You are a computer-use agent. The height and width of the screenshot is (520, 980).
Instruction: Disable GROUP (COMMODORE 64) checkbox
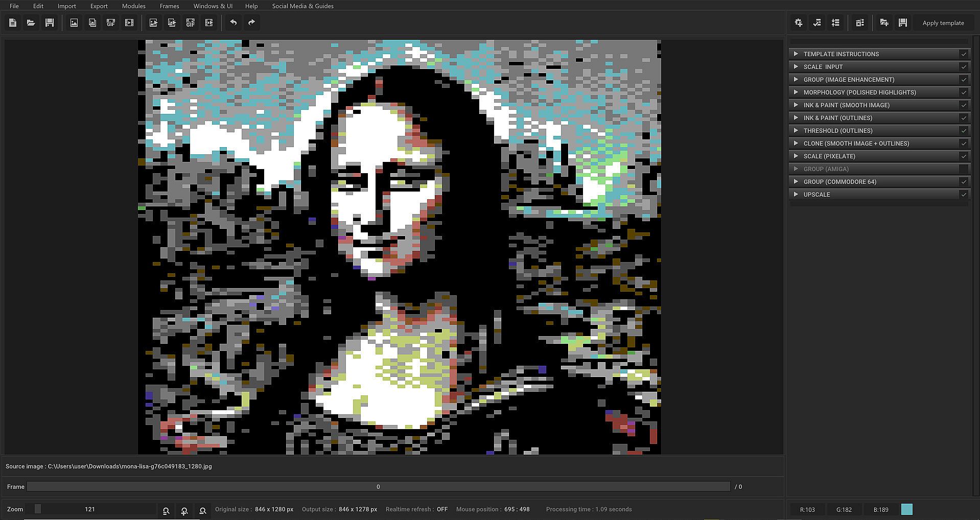click(964, 182)
